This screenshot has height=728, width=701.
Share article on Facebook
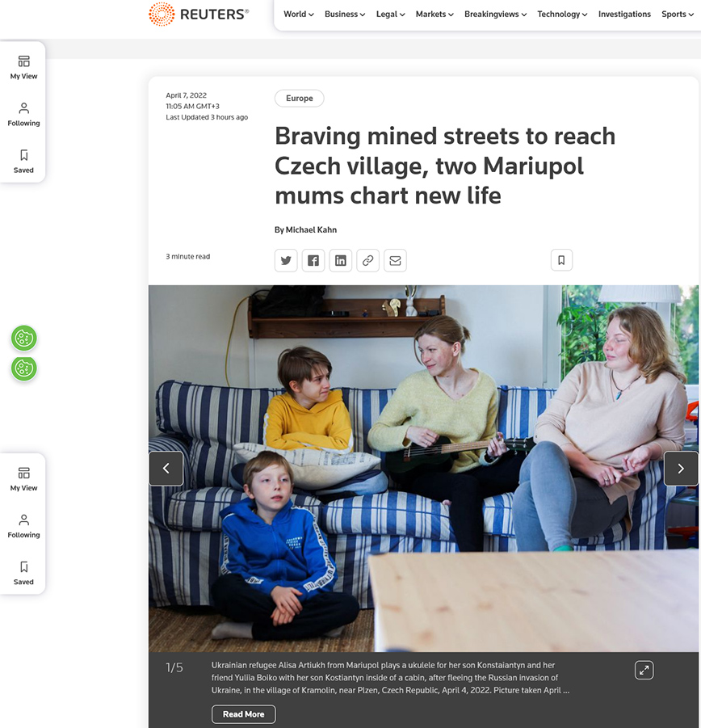[x=313, y=260]
